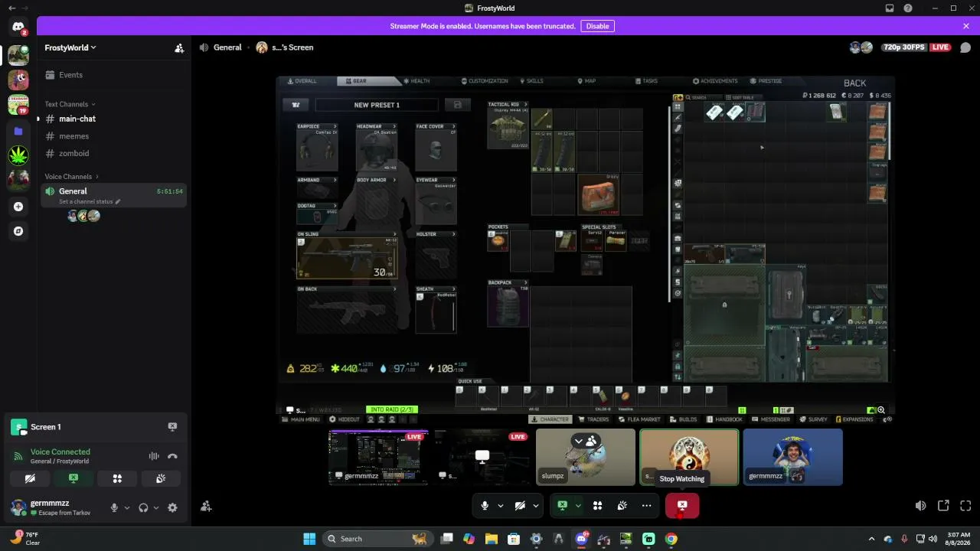Collapse the Text Channels category
The width and height of the screenshot is (980, 551).
point(70,104)
